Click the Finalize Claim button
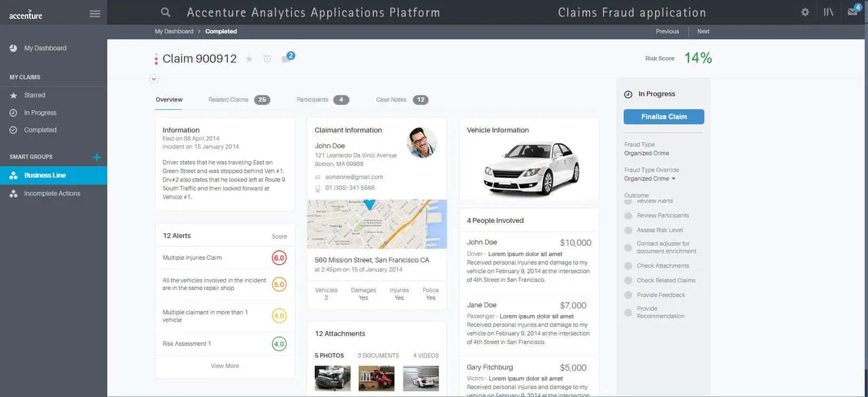This screenshot has height=397, width=868. pos(664,117)
